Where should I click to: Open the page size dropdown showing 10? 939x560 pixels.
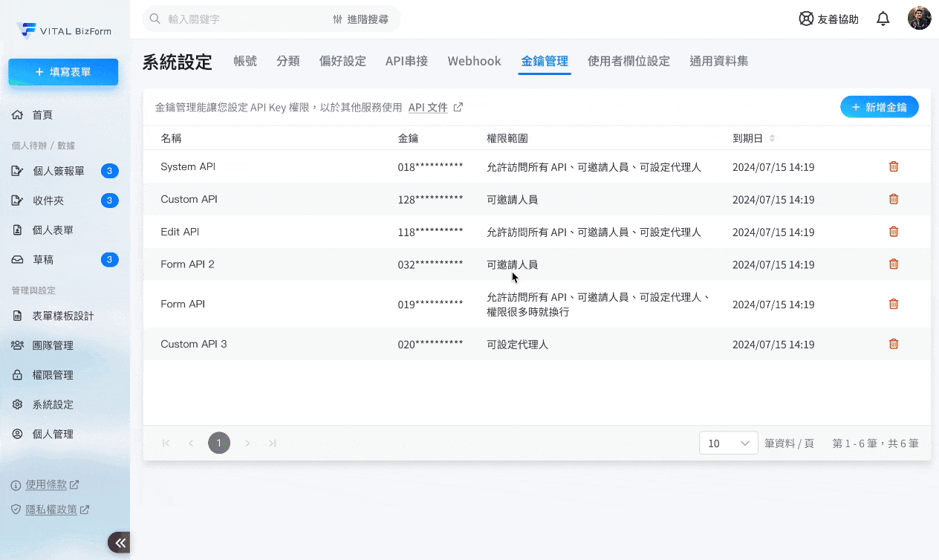tap(728, 443)
